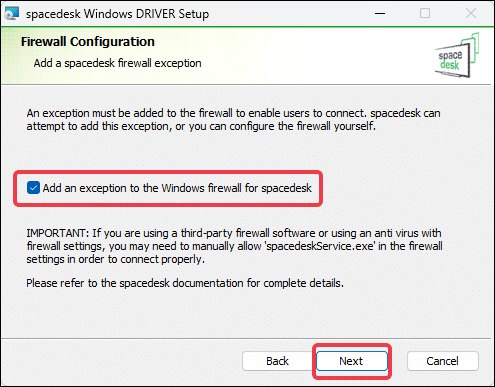Image resolution: width=495 pixels, height=387 pixels.
Task: Click the word IMPORTANT in the note
Action: click(57, 233)
